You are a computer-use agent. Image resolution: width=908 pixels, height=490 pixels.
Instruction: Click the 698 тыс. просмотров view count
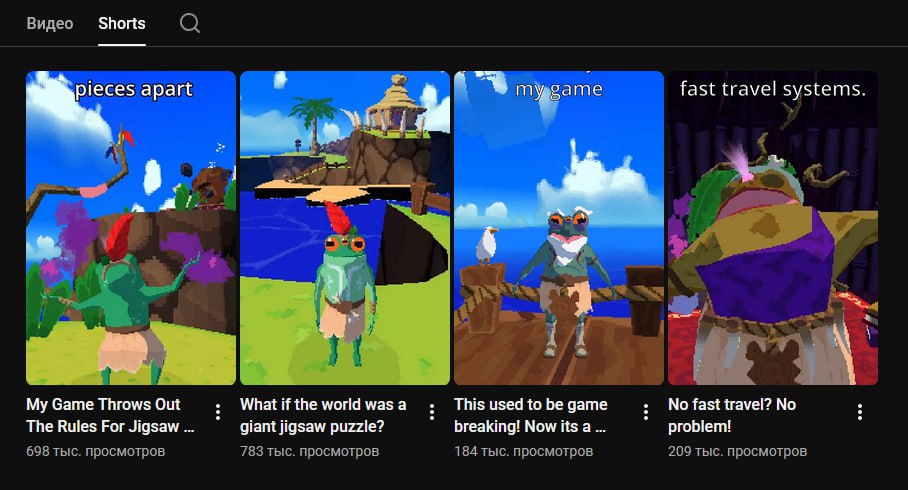pyautogui.click(x=96, y=451)
